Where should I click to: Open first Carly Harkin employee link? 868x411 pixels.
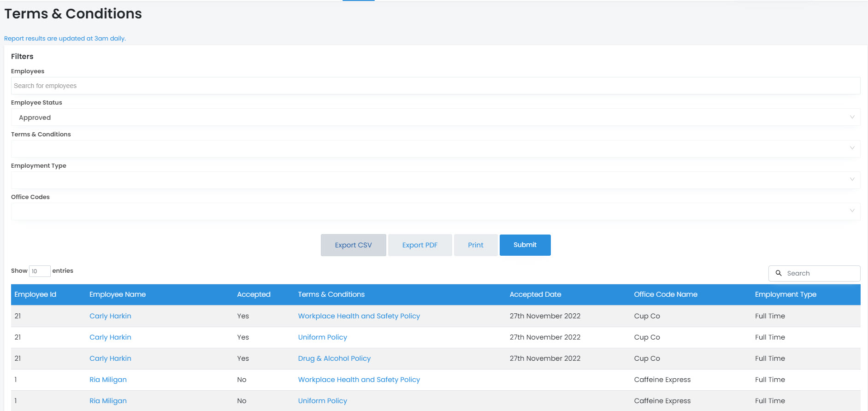click(110, 316)
